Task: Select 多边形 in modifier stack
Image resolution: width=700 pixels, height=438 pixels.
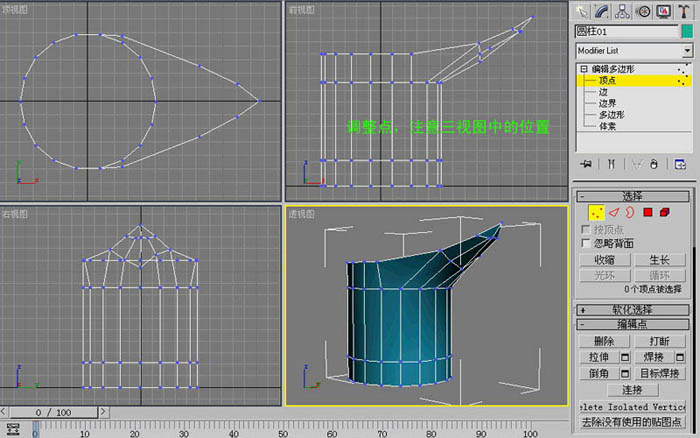Action: 612,115
